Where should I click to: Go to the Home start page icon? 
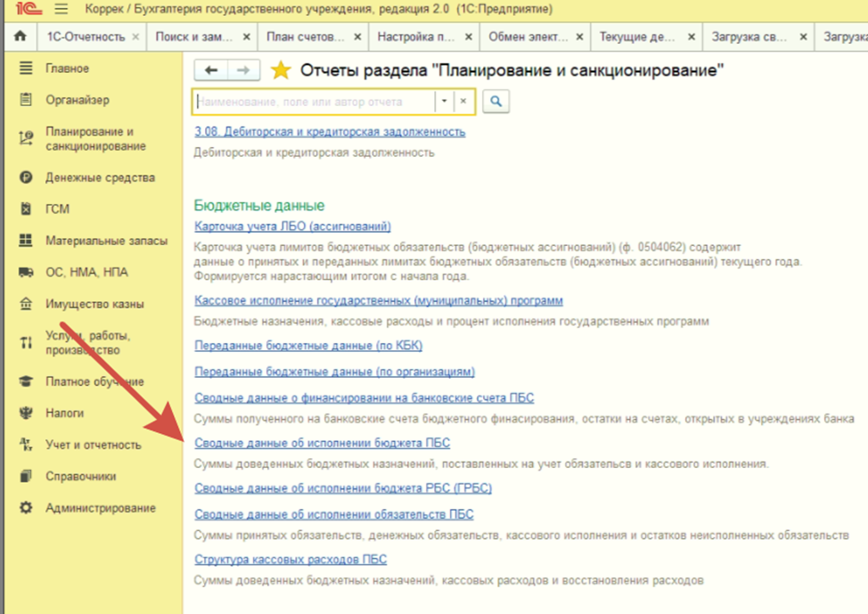[x=20, y=37]
